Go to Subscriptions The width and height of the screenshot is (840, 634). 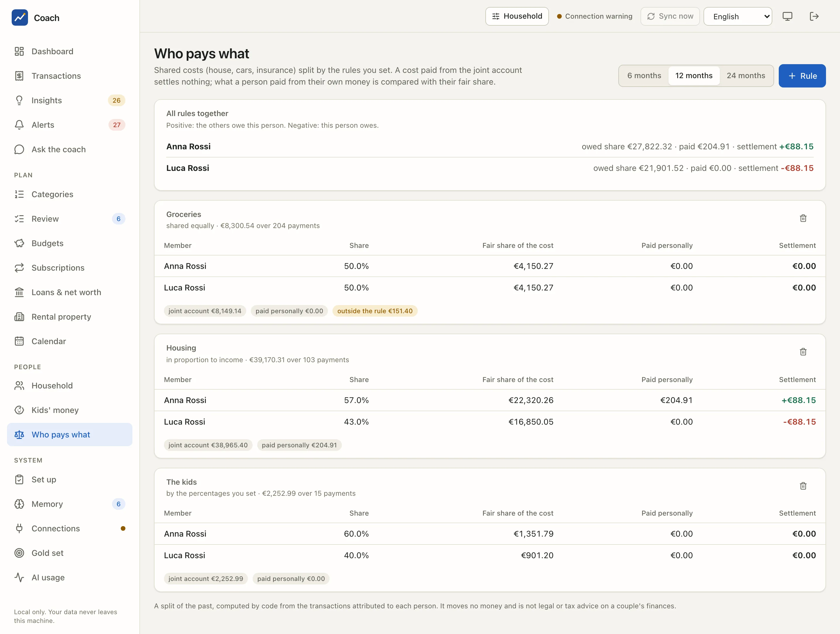[70, 268]
